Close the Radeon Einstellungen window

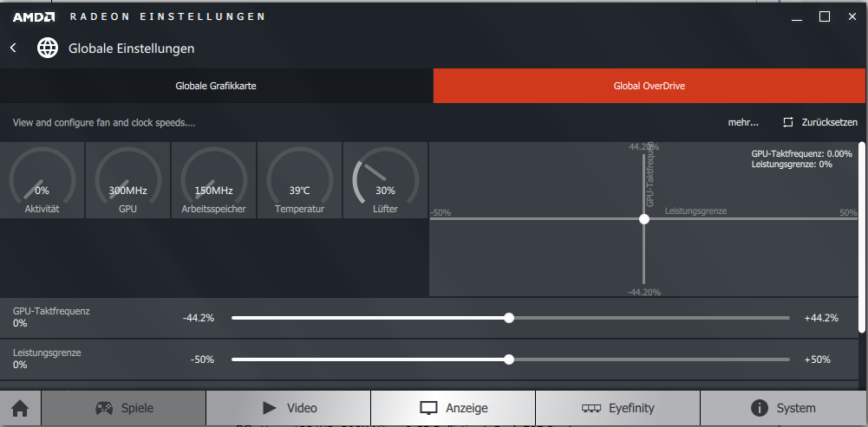tap(852, 17)
